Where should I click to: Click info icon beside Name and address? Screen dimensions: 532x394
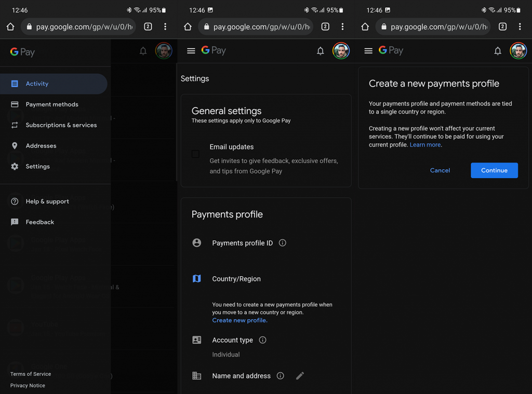point(281,376)
